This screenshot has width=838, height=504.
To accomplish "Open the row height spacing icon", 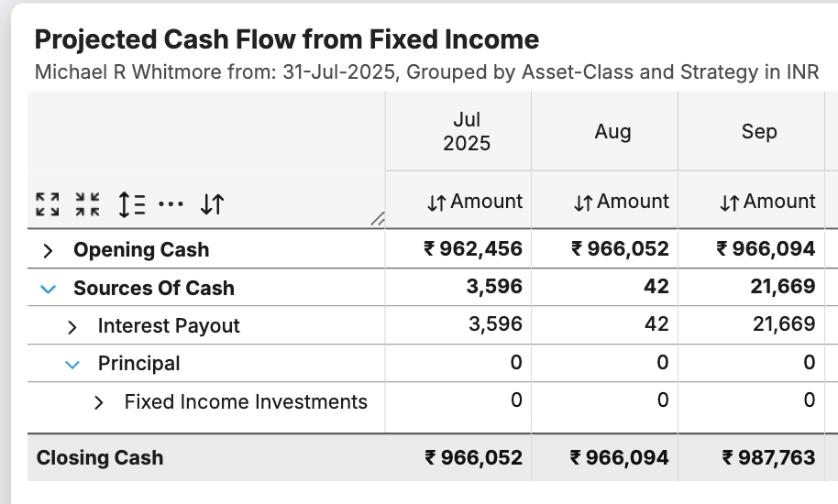I will click(131, 204).
